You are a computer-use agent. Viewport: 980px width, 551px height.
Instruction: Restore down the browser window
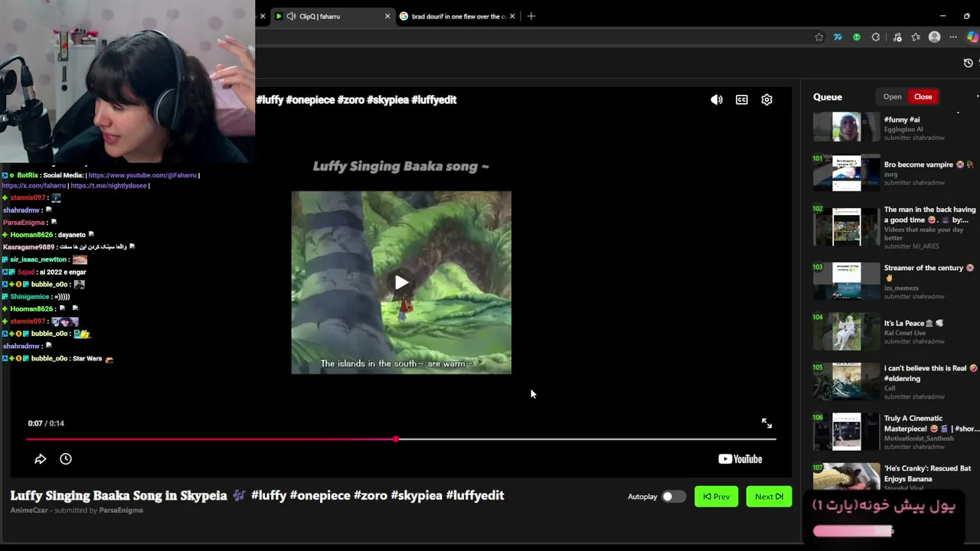click(966, 16)
